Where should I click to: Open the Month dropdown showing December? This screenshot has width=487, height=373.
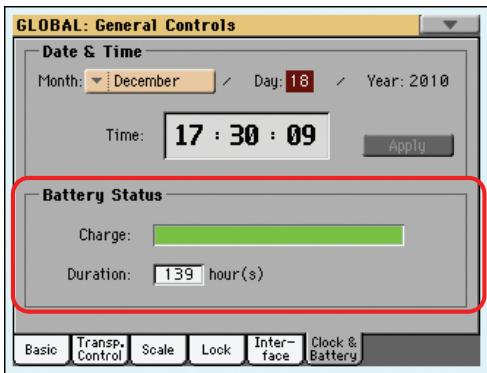[x=150, y=81]
